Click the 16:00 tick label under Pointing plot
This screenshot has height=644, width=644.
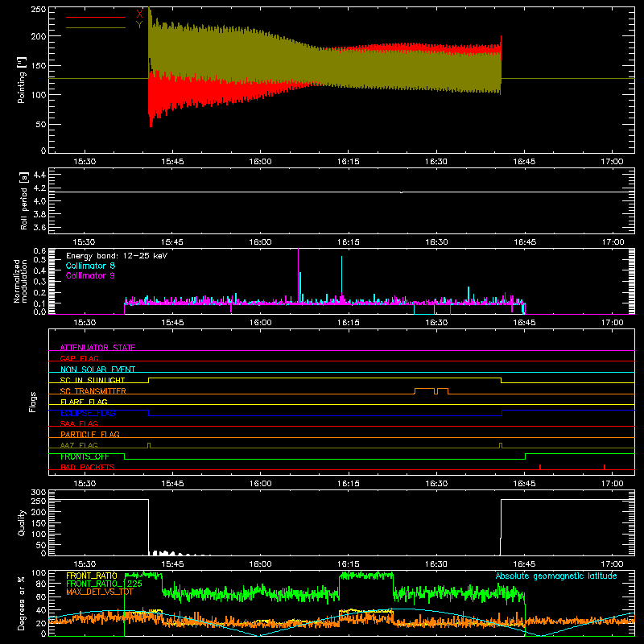[x=260, y=162]
